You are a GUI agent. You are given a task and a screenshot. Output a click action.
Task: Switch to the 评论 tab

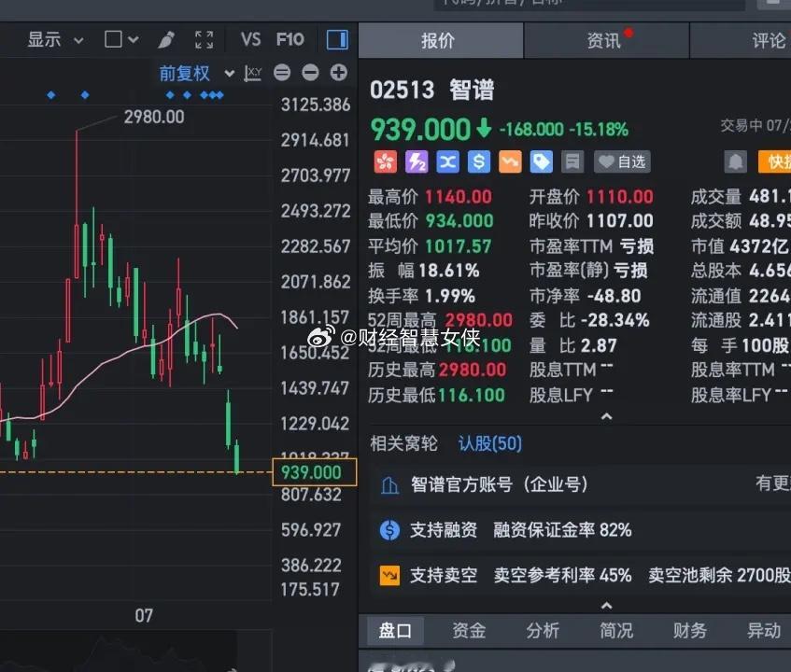[x=740, y=40]
